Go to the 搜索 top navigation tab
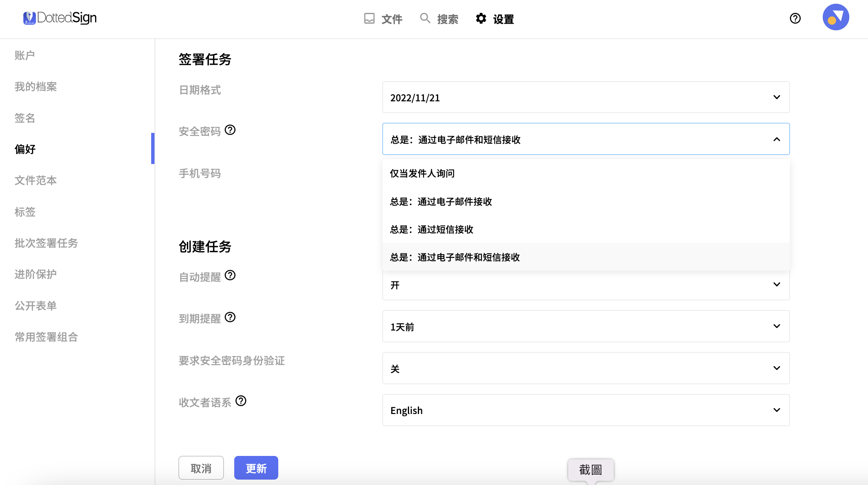The width and height of the screenshot is (868, 485). [x=439, y=19]
